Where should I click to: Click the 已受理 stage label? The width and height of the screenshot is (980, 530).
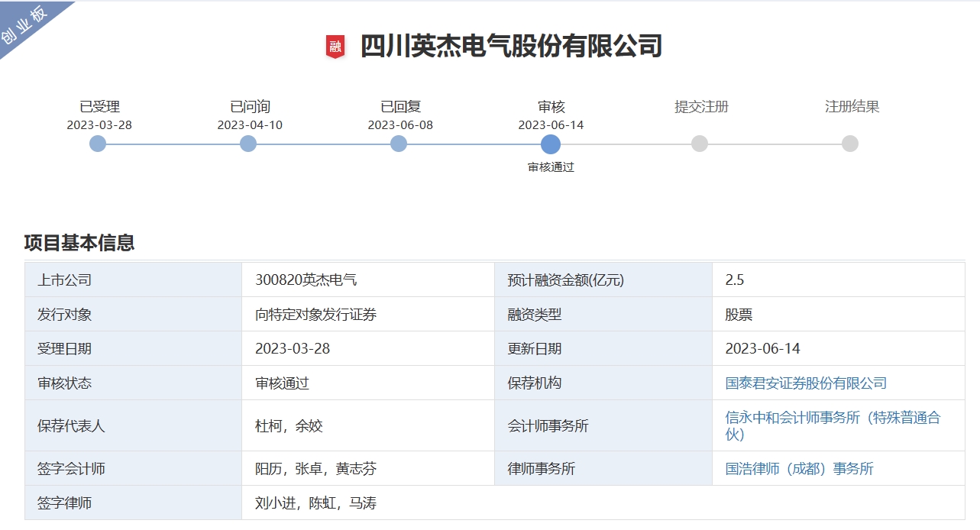point(99,107)
